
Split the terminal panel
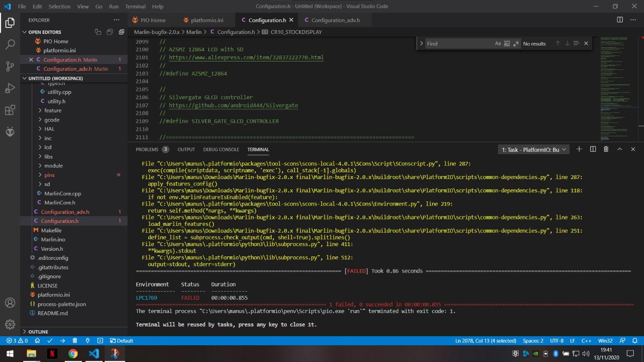593,149
